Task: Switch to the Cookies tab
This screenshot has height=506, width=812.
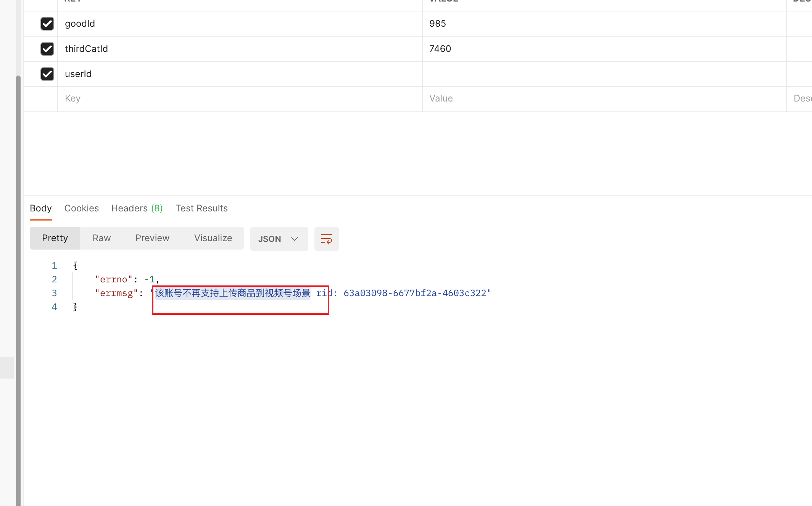Action: (81, 208)
